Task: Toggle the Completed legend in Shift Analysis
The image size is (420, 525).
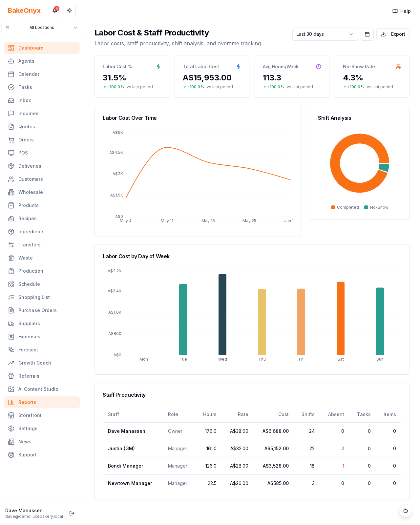Action: (345, 207)
